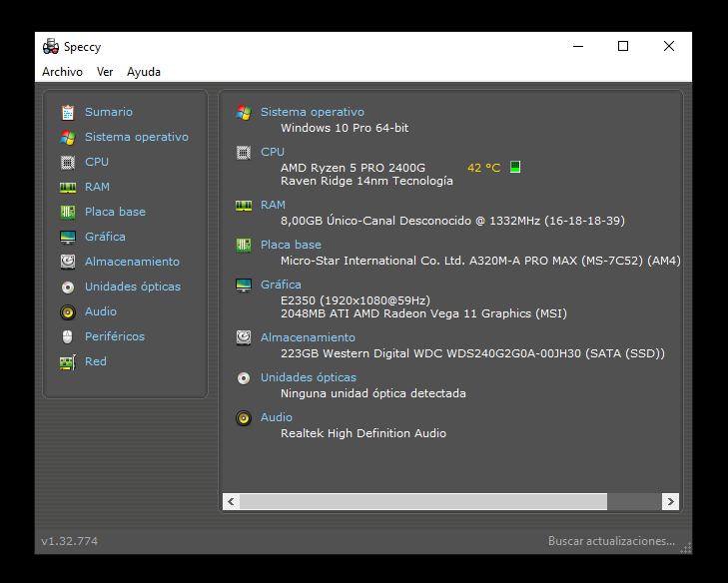728x583 pixels.
Task: Open Placa base in the sidebar
Action: pos(115,212)
